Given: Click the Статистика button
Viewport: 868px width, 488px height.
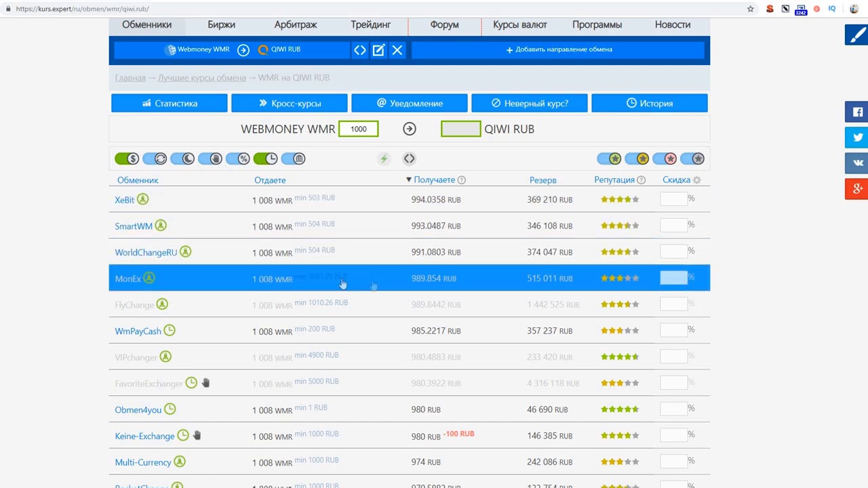Looking at the screenshot, I should 170,103.
